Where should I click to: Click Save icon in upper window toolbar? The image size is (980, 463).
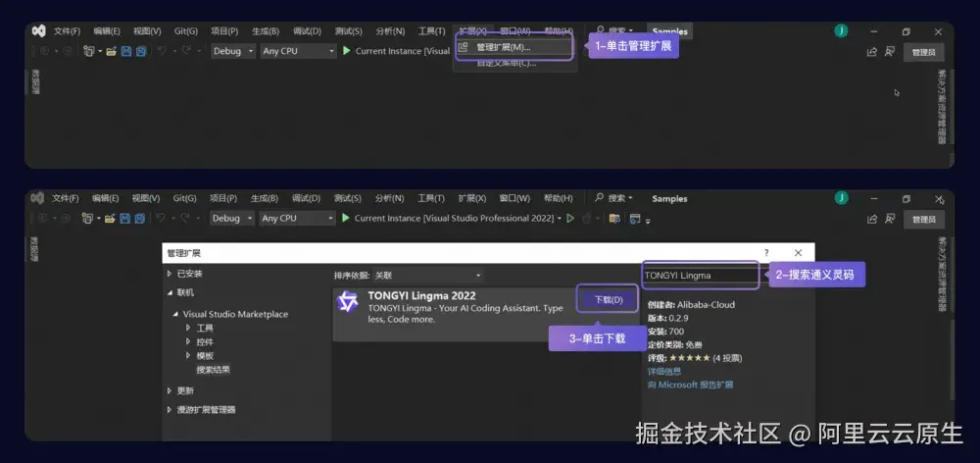tap(126, 51)
